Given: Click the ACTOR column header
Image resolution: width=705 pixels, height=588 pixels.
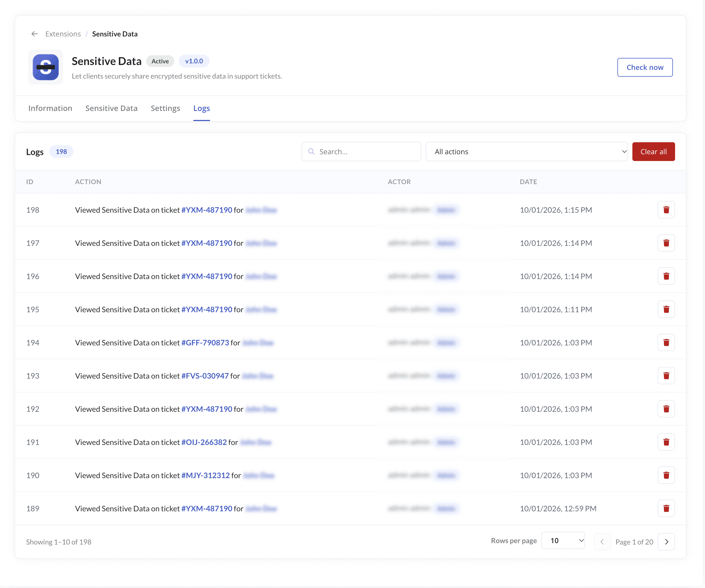Looking at the screenshot, I should [399, 182].
